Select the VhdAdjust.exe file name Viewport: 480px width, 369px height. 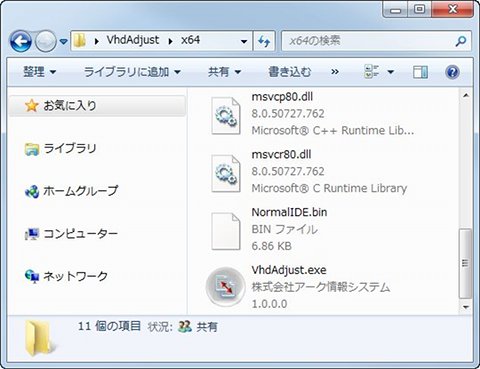point(289,270)
